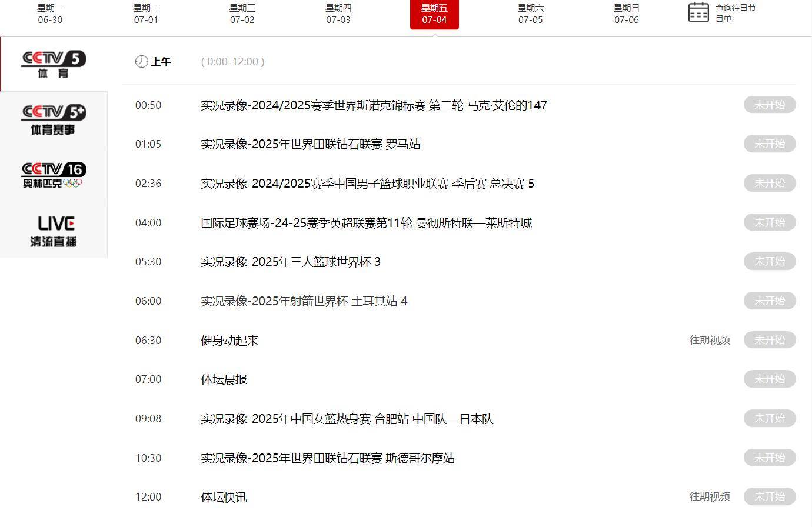The image size is (812, 527).
Task: Click the 00:50 time entry
Action: coord(148,105)
